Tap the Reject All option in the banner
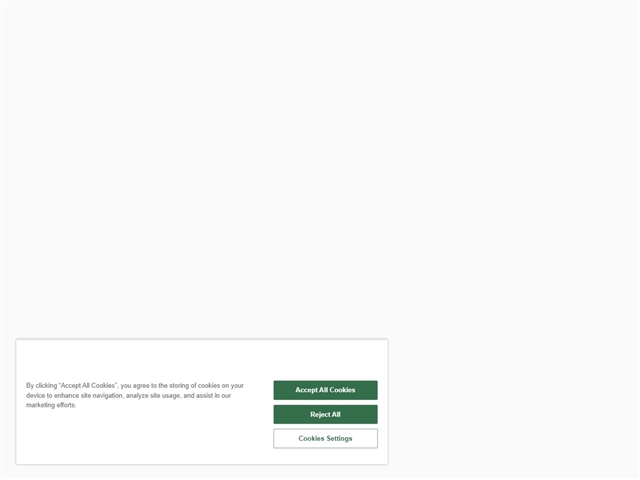The width and height of the screenshot is (640, 480). point(325,414)
